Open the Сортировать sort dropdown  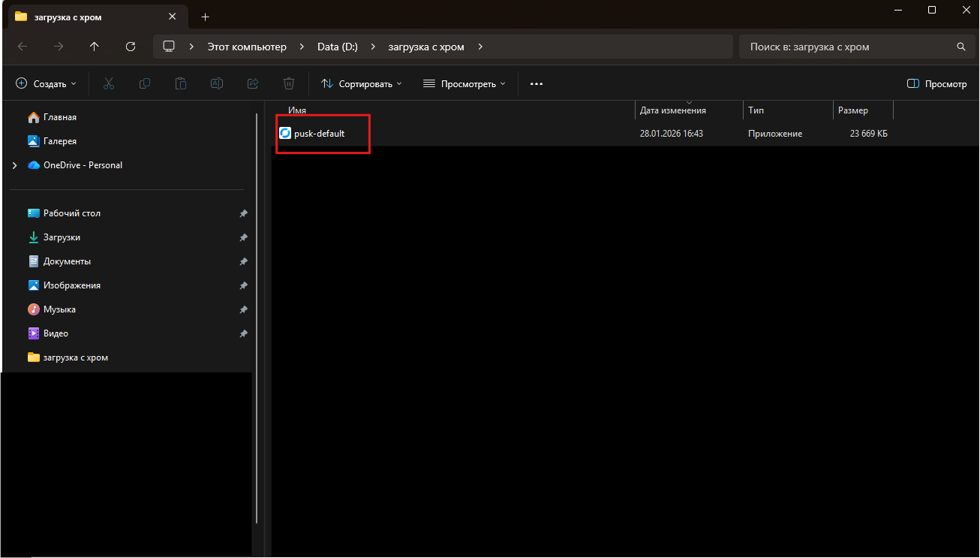362,84
